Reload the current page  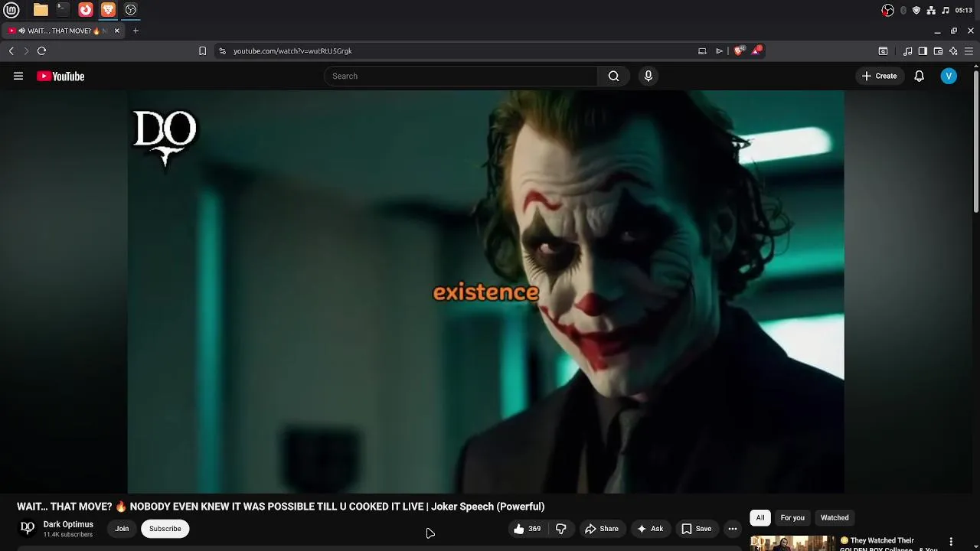[x=41, y=51]
